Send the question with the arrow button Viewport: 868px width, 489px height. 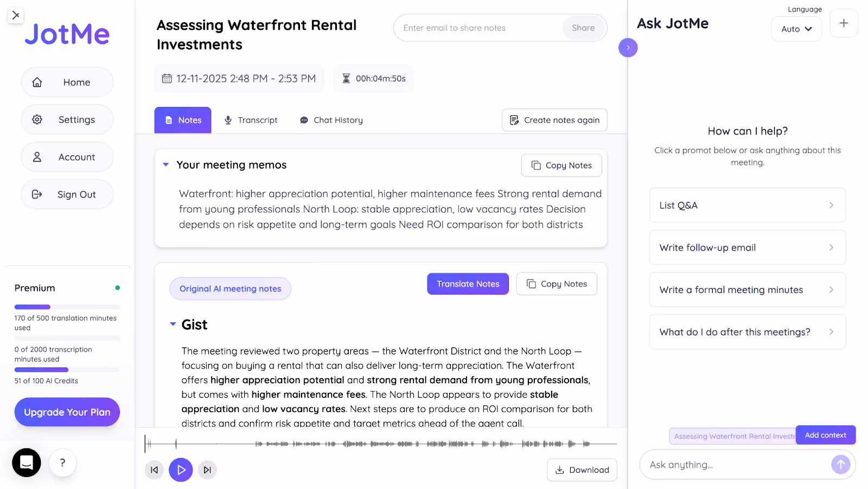click(840, 464)
